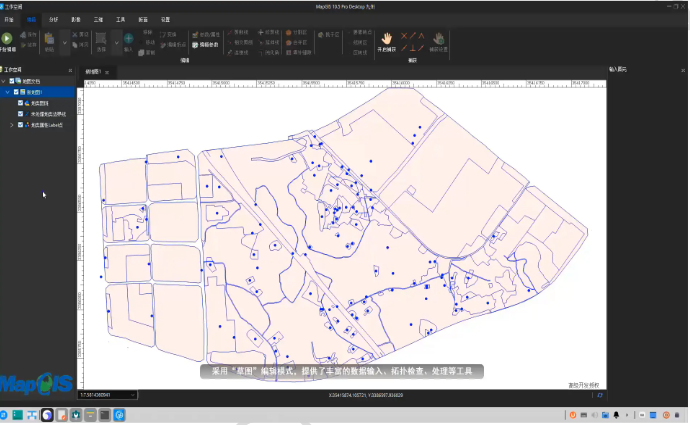Click the blue globe browser icon in taskbar
The image size is (690, 425).
[x=119, y=415]
